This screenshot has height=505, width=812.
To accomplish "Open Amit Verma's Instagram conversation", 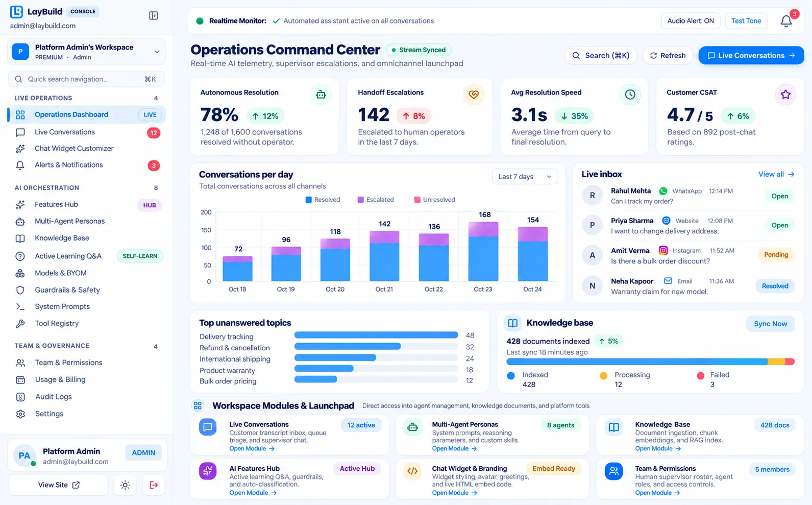I will (x=688, y=255).
